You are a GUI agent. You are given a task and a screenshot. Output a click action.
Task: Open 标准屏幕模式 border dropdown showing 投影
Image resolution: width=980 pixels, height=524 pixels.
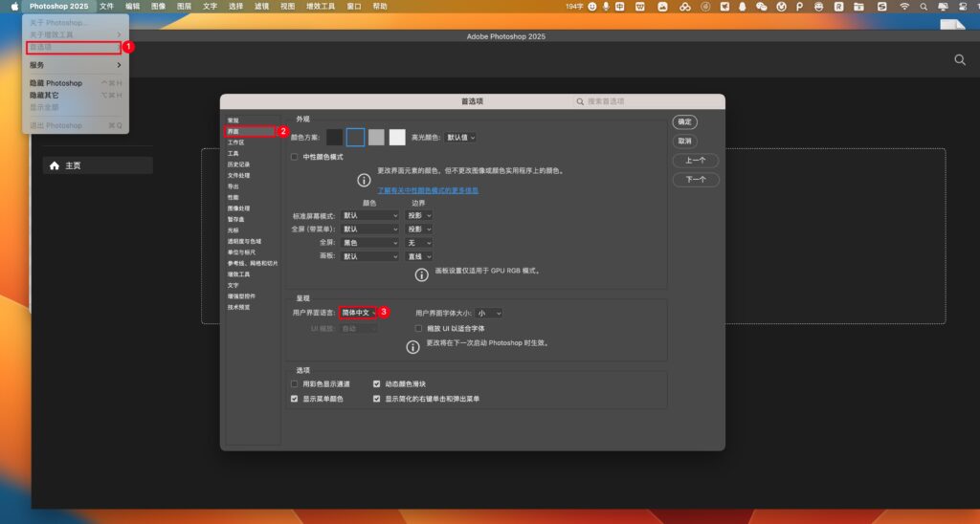pos(419,215)
